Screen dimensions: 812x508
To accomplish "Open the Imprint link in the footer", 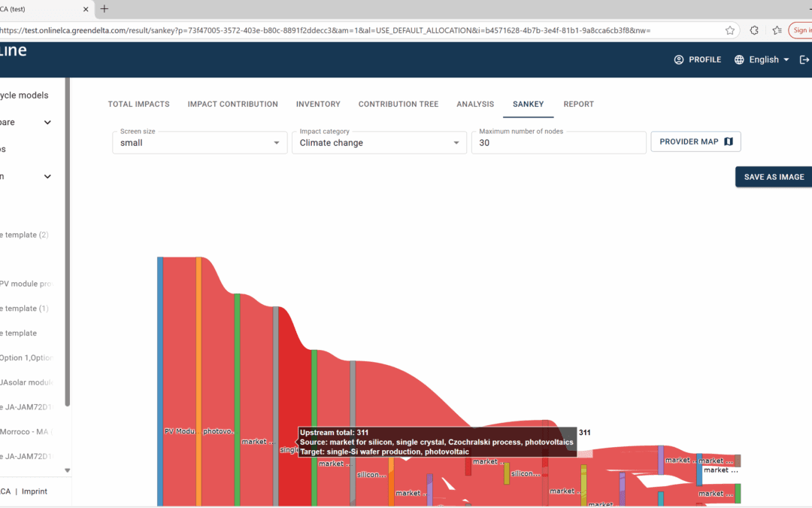I will pyautogui.click(x=34, y=491).
